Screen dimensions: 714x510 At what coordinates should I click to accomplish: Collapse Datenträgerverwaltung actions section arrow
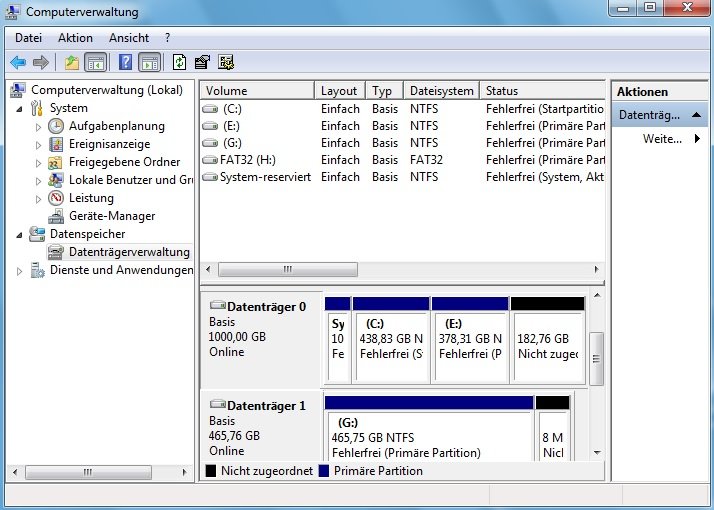(x=696, y=115)
